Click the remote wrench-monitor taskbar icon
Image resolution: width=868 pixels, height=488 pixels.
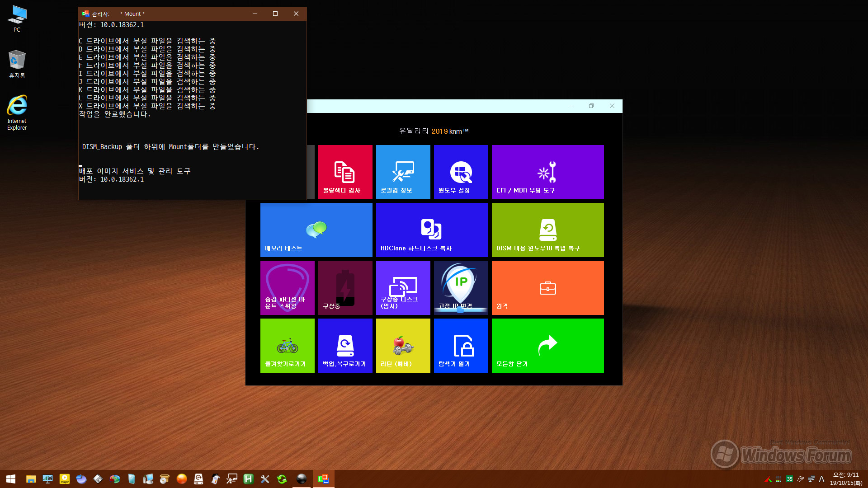pyautogui.click(x=231, y=479)
